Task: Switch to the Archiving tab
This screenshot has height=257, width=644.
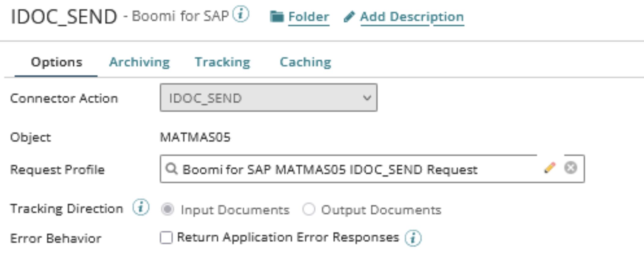Action: click(x=139, y=62)
